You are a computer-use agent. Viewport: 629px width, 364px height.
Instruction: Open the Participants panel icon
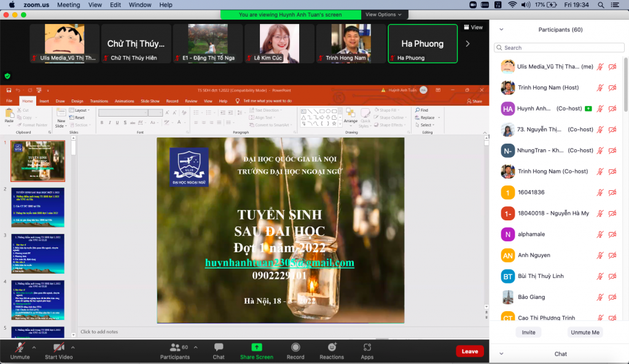click(x=175, y=347)
